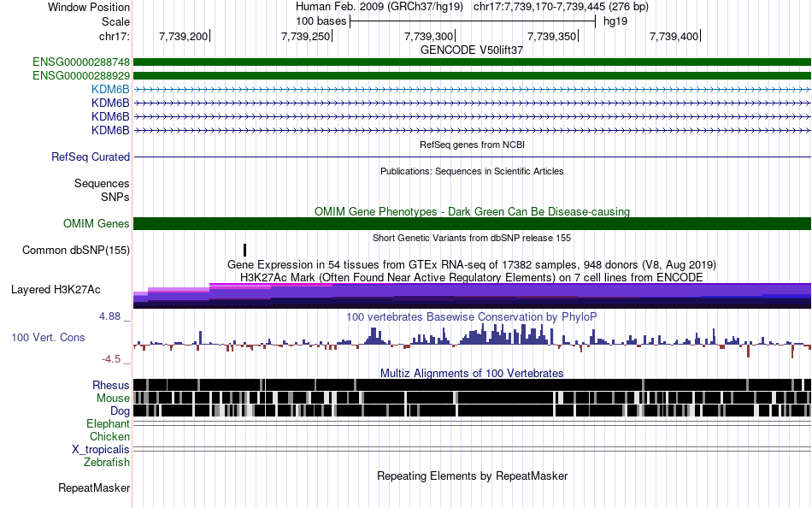Click 100 vertebrates Basewise Conservation title

click(472, 316)
